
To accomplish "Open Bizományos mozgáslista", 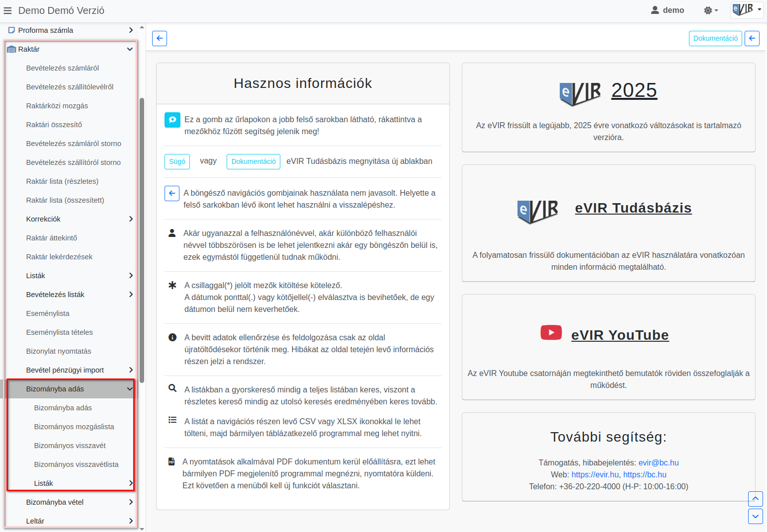I will click(x=74, y=427).
